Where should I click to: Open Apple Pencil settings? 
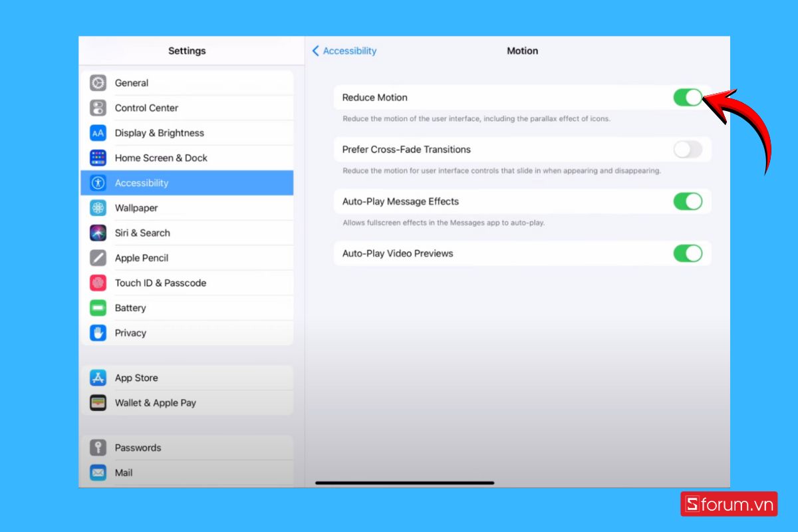[187, 258]
